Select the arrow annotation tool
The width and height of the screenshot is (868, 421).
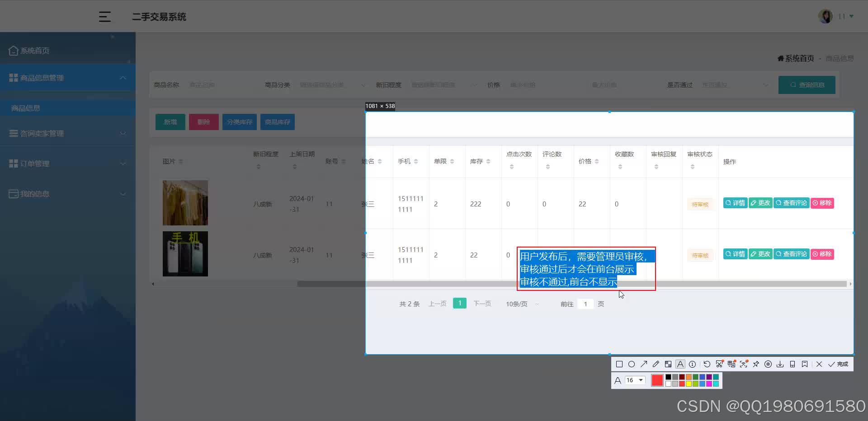tap(644, 364)
